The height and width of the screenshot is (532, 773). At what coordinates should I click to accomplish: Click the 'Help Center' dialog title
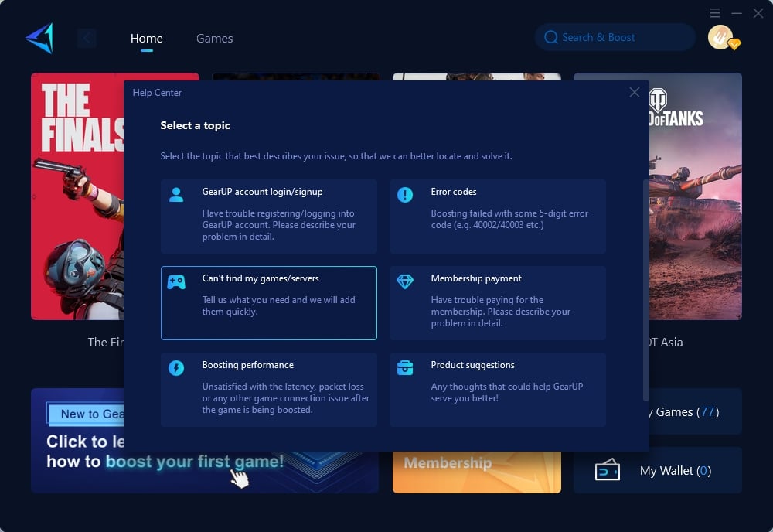tap(157, 93)
